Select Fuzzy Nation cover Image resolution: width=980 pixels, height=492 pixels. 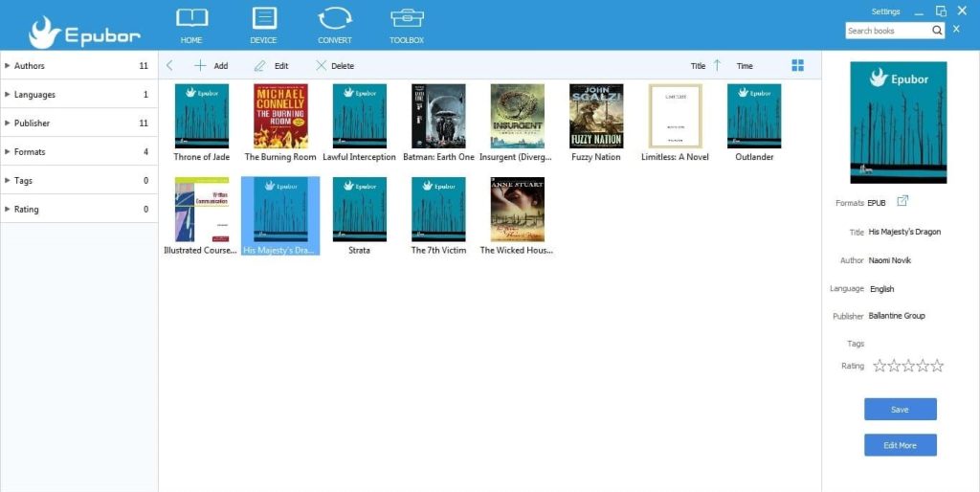pos(596,116)
